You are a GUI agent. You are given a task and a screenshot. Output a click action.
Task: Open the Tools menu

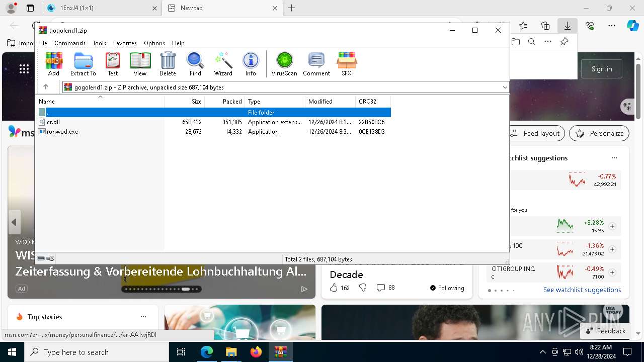tap(99, 43)
